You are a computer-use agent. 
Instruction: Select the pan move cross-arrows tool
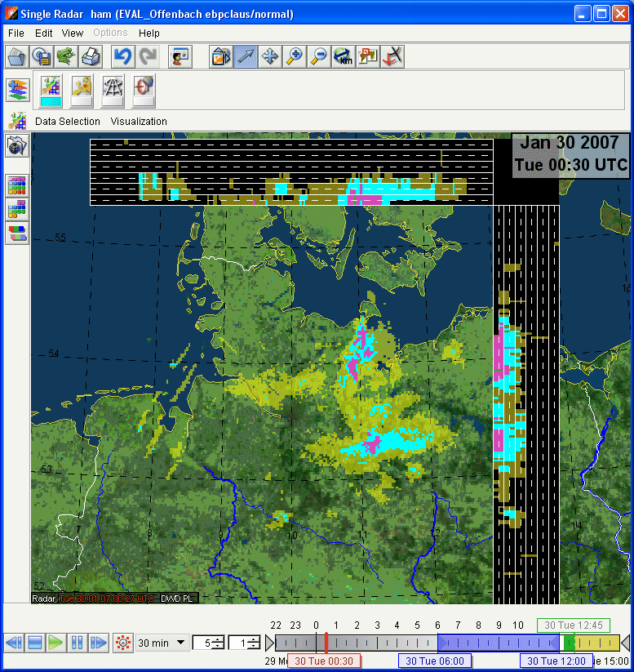click(x=270, y=56)
